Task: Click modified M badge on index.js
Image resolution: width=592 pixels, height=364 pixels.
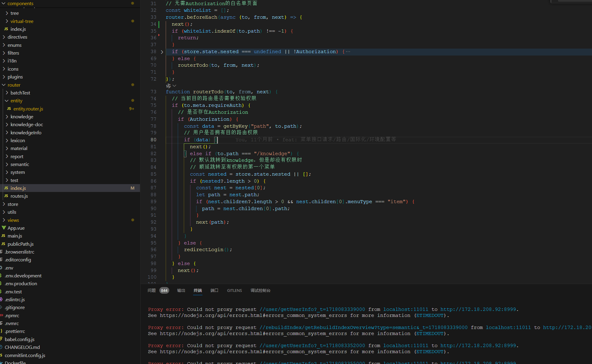Action: point(132,188)
